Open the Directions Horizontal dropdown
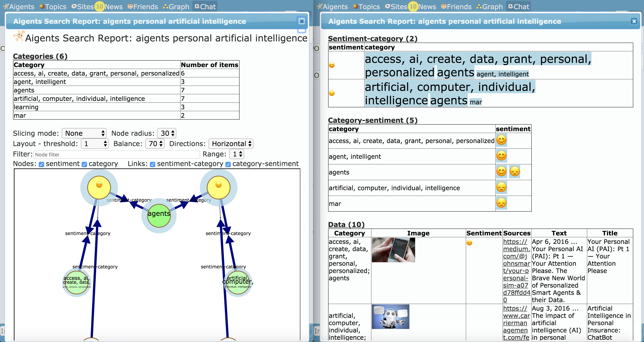The image size is (644, 342). pyautogui.click(x=231, y=144)
